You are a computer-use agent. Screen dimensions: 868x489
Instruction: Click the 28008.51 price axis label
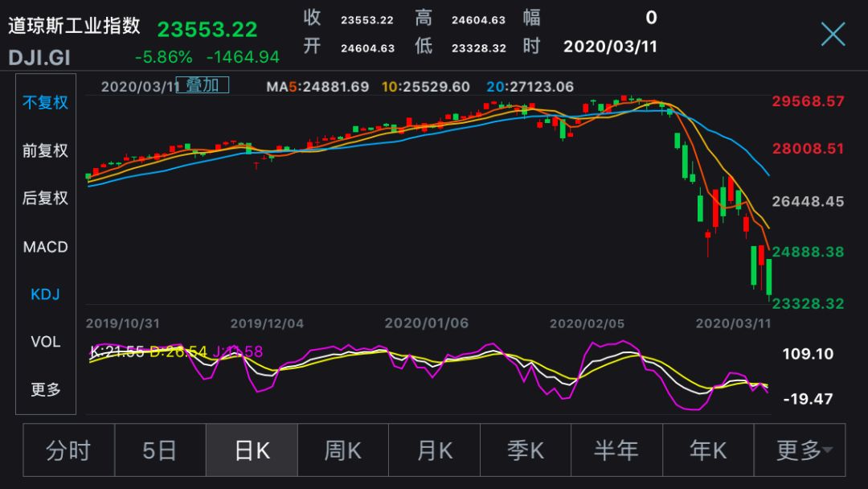809,149
